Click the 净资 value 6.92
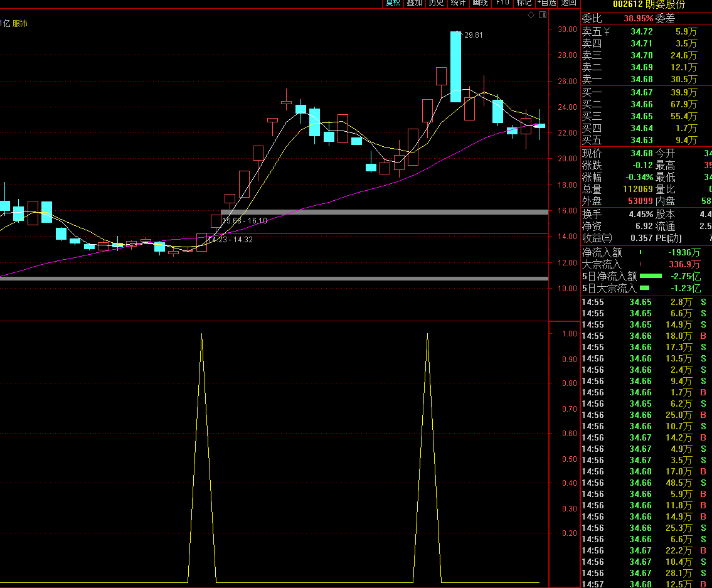This screenshot has height=588, width=712. (x=644, y=226)
